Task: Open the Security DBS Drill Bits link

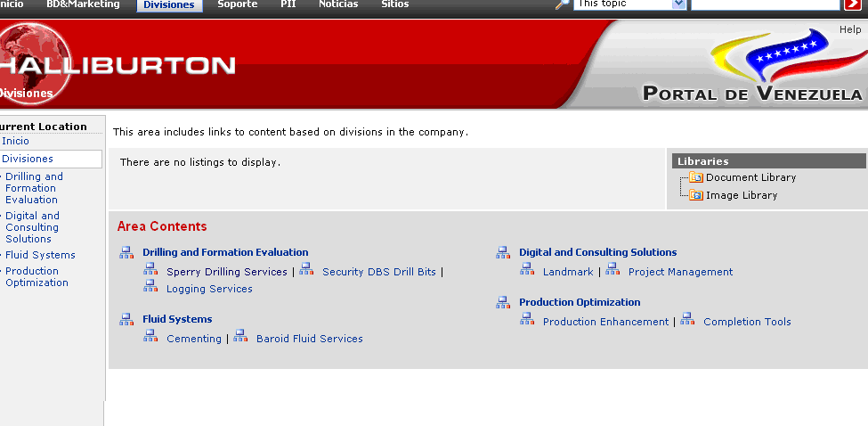Action: point(379,272)
